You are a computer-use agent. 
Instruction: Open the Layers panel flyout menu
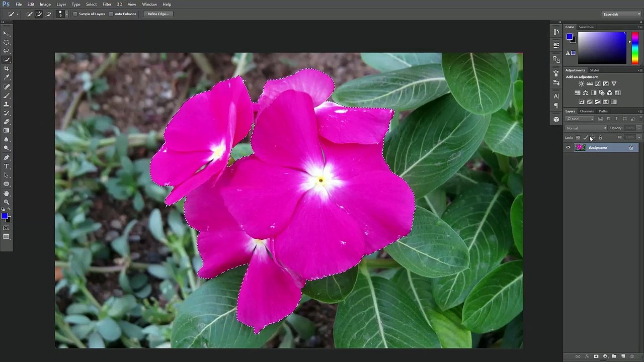pyautogui.click(x=640, y=111)
